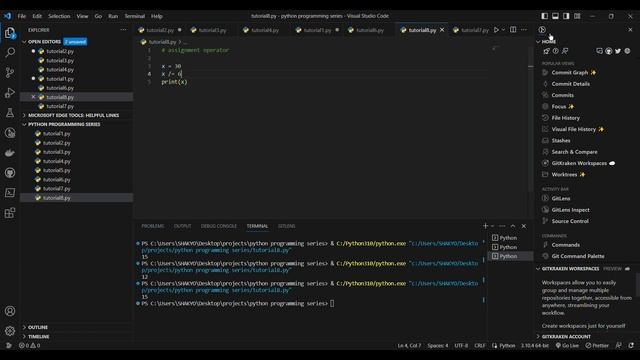This screenshot has height=360, width=640.
Task: Toggle secondary side bar layout icon
Action: 566,16
